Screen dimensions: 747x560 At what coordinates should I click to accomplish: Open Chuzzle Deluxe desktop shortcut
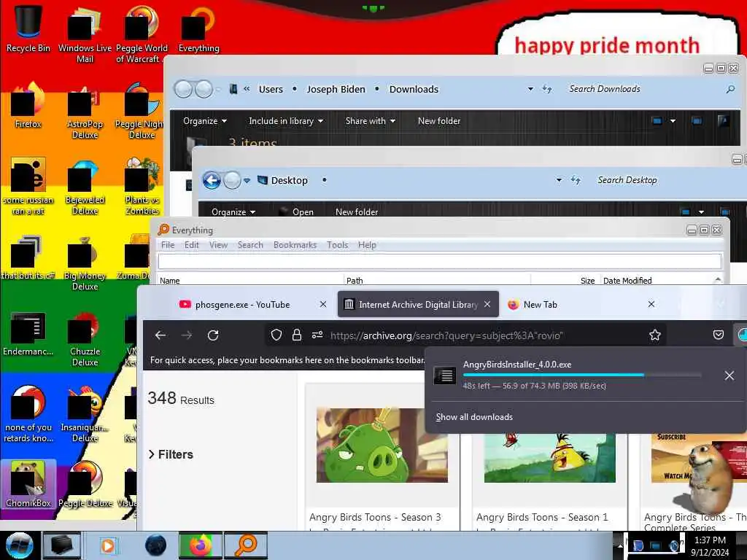[85, 339]
